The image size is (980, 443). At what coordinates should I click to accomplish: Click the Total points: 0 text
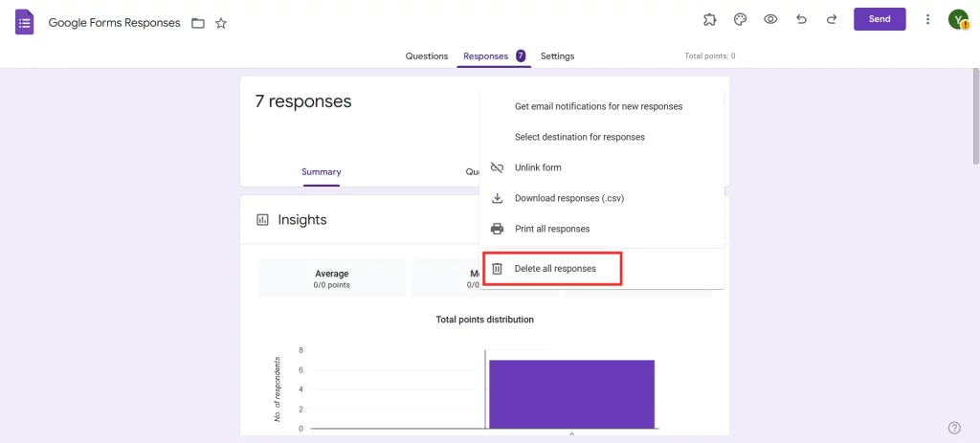pyautogui.click(x=710, y=55)
